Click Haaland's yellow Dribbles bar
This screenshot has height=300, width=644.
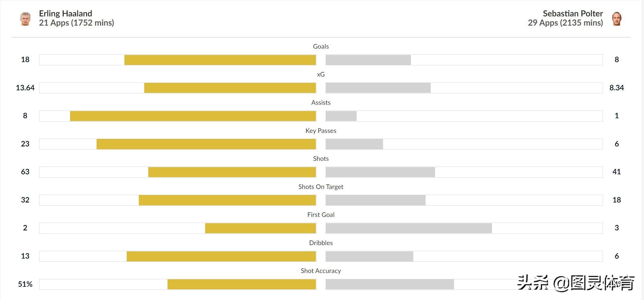coord(221,256)
